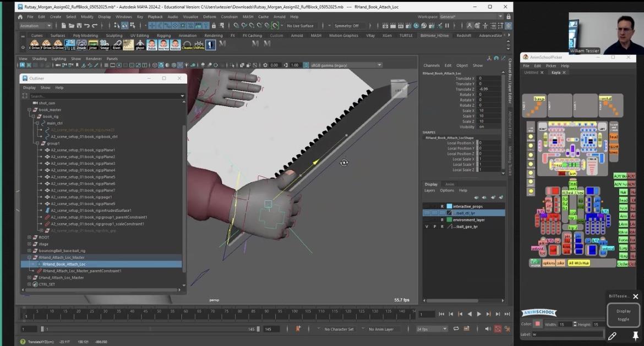644x346 pixels.
Task: Click the pencil icon in AnimSchoolPicker
Action: 612,335
